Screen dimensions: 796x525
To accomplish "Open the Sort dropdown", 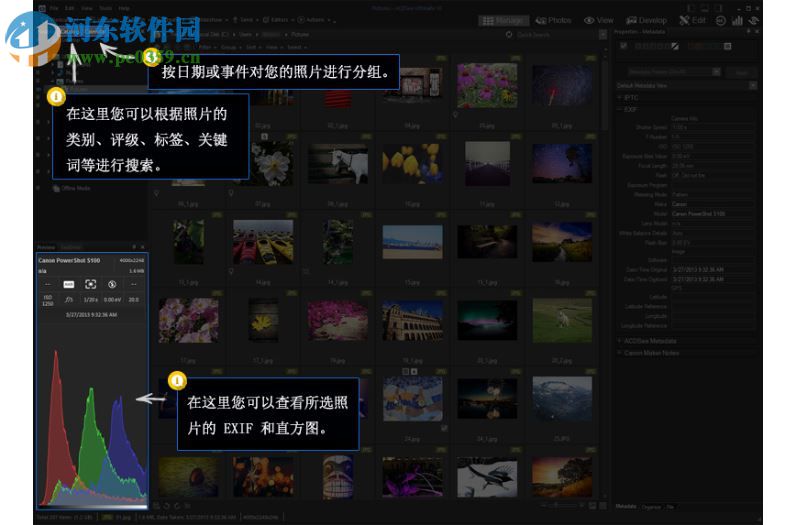I will 252,47.
